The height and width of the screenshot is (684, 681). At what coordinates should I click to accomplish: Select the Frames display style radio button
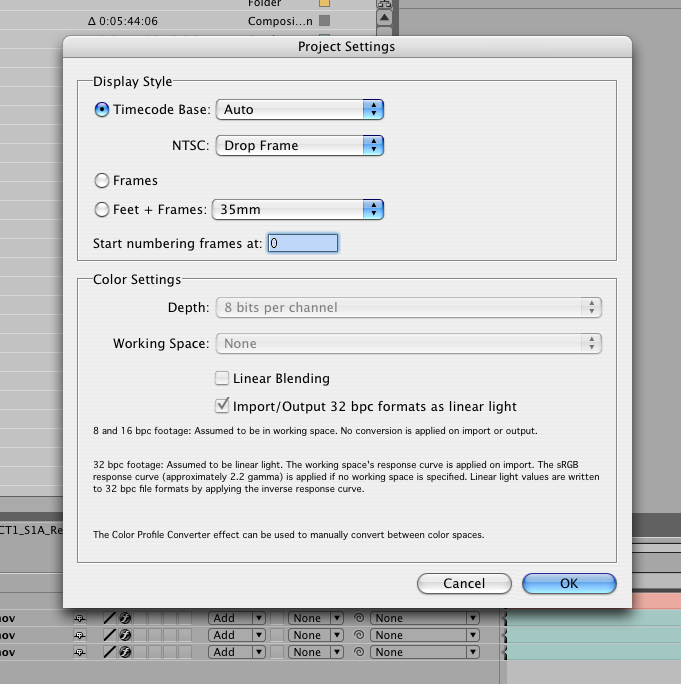[102, 181]
